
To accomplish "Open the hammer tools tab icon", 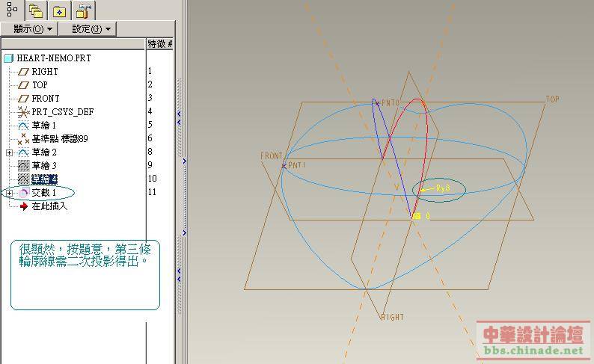I will 85,10.
